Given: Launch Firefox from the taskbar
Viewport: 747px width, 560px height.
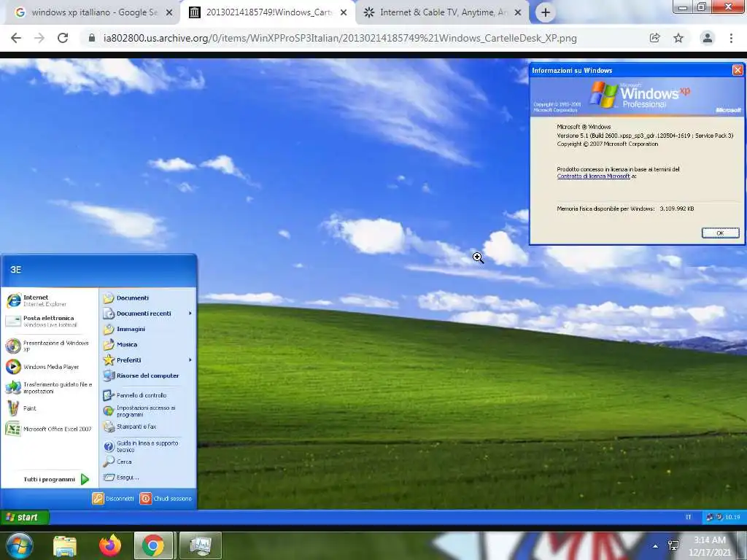Looking at the screenshot, I should click(x=110, y=545).
